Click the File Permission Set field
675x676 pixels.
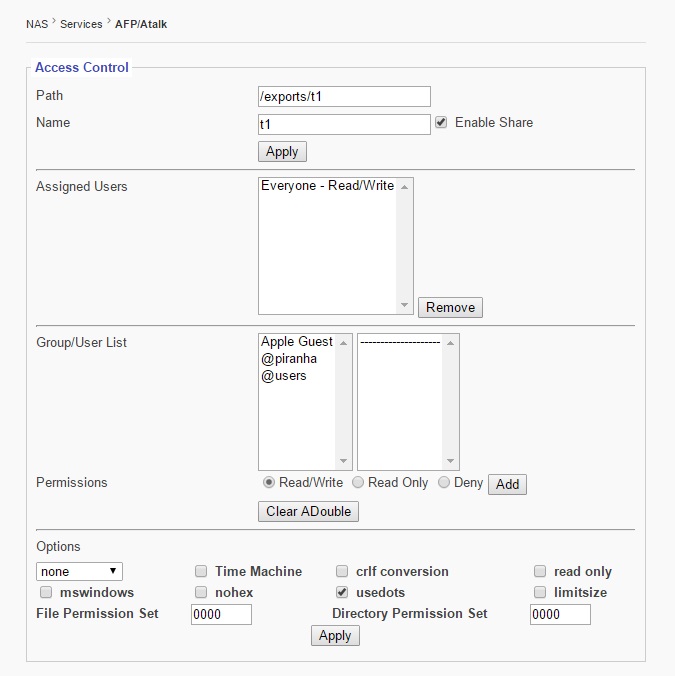[221, 614]
